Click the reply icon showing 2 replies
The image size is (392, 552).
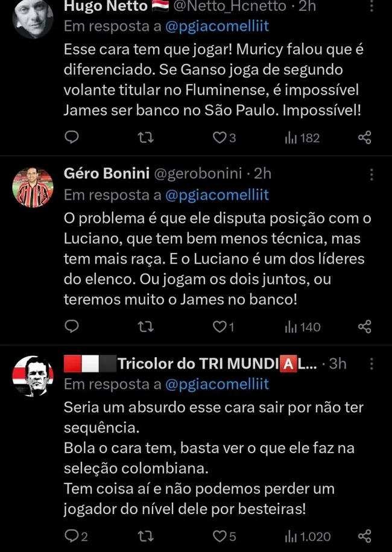click(72, 536)
